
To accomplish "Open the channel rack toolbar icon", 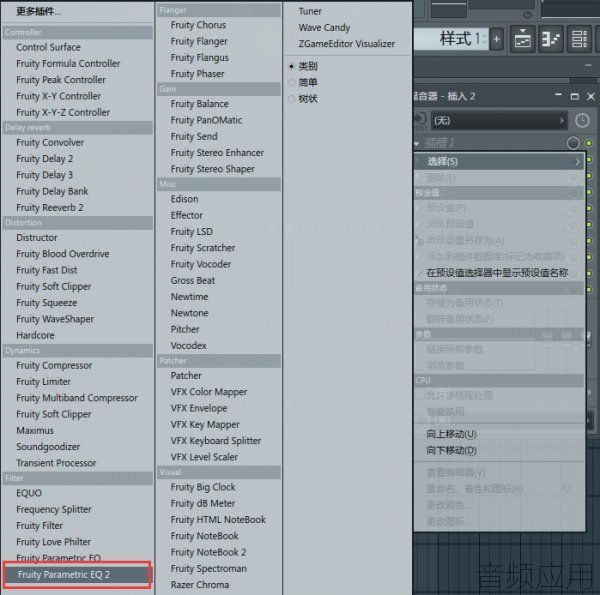I will 579,39.
